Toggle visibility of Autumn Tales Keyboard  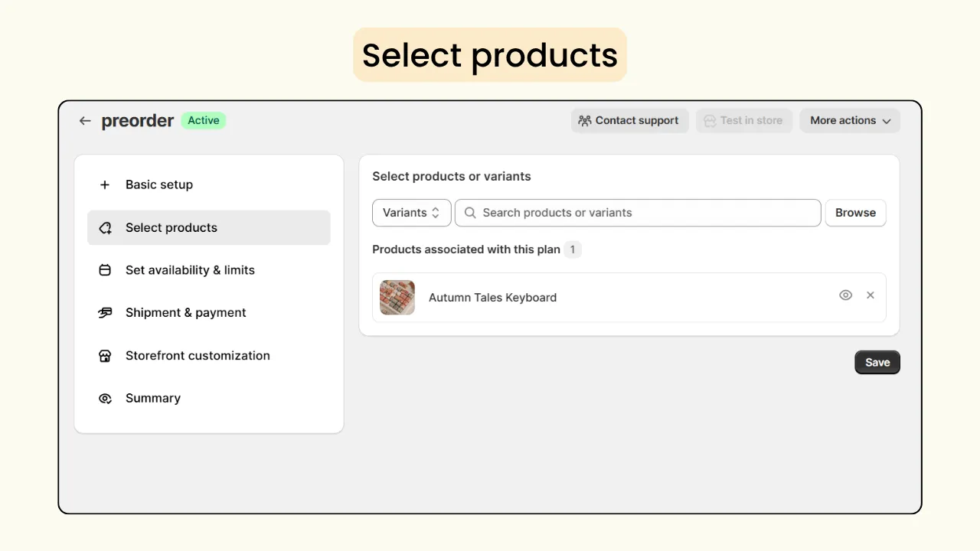845,295
